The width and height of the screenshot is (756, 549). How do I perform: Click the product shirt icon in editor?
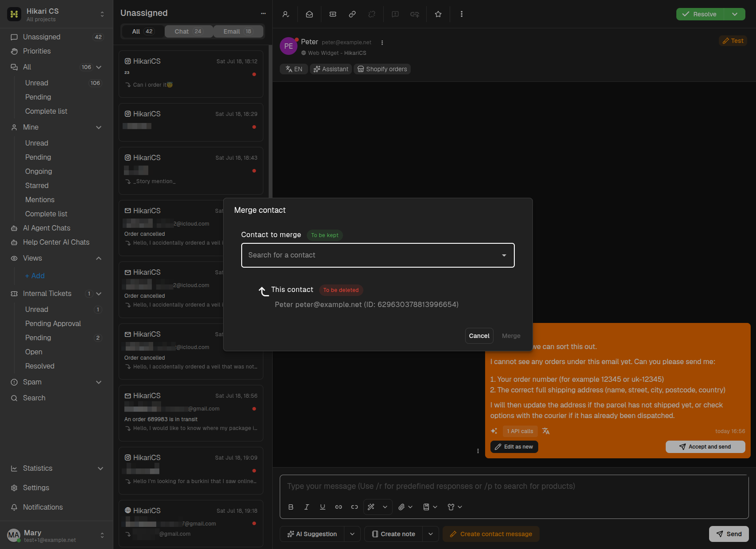451,507
